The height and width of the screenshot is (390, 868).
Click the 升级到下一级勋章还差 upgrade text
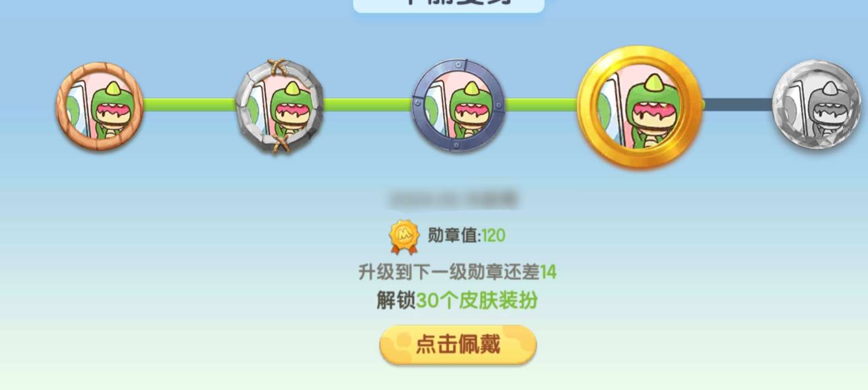[x=449, y=272]
